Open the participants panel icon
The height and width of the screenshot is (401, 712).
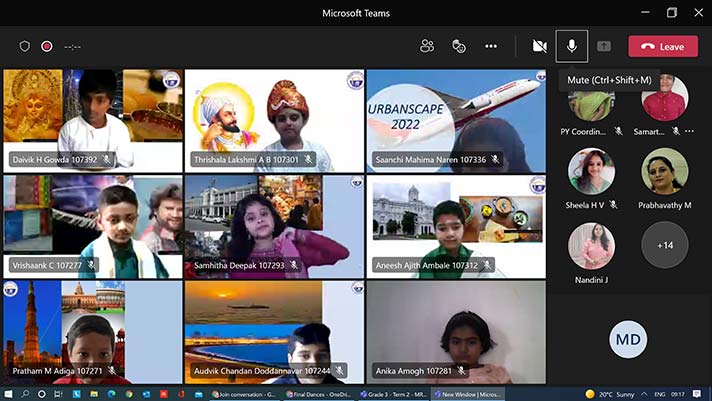point(427,46)
